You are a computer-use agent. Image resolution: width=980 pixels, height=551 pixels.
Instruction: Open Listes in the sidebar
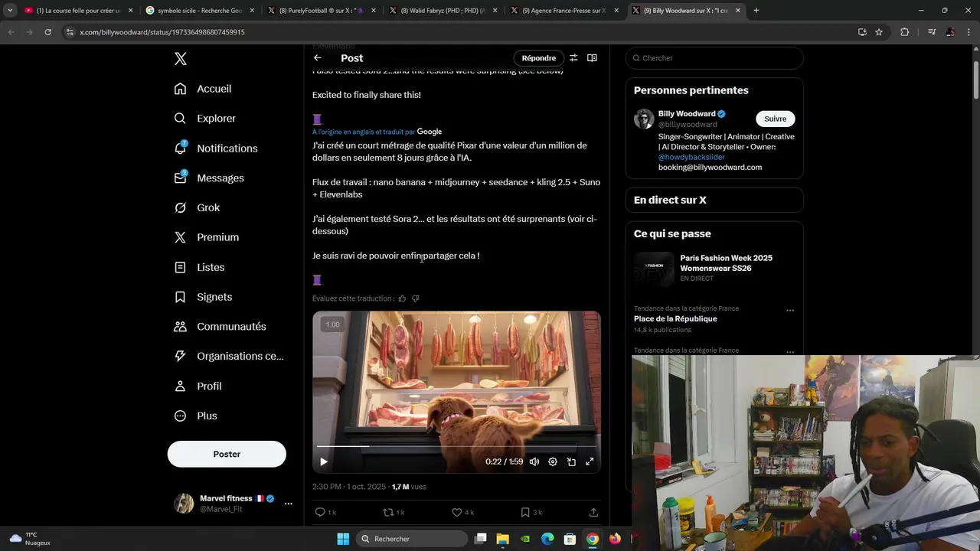[x=199, y=267]
